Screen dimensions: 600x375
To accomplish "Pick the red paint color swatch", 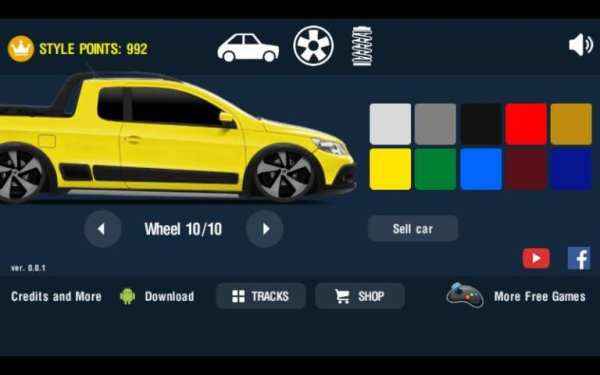I will coord(526,124).
